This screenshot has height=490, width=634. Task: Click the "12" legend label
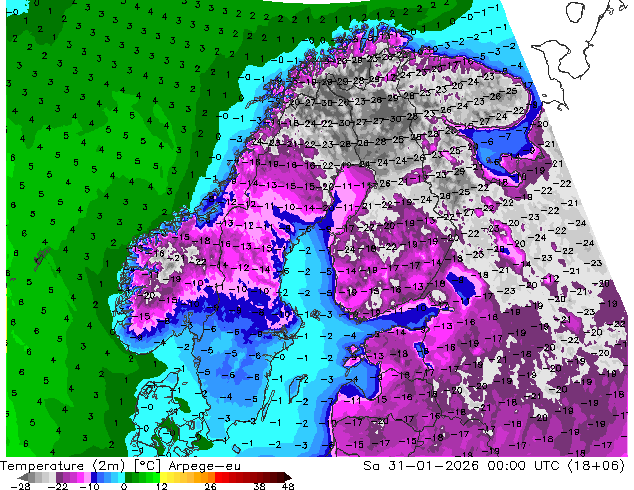(162, 486)
